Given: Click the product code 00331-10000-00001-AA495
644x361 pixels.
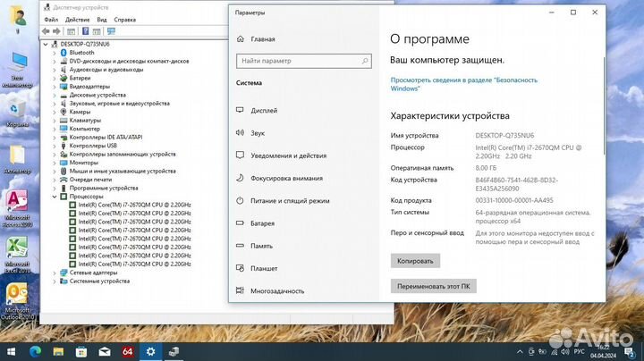Looking at the screenshot, I should (x=514, y=200).
